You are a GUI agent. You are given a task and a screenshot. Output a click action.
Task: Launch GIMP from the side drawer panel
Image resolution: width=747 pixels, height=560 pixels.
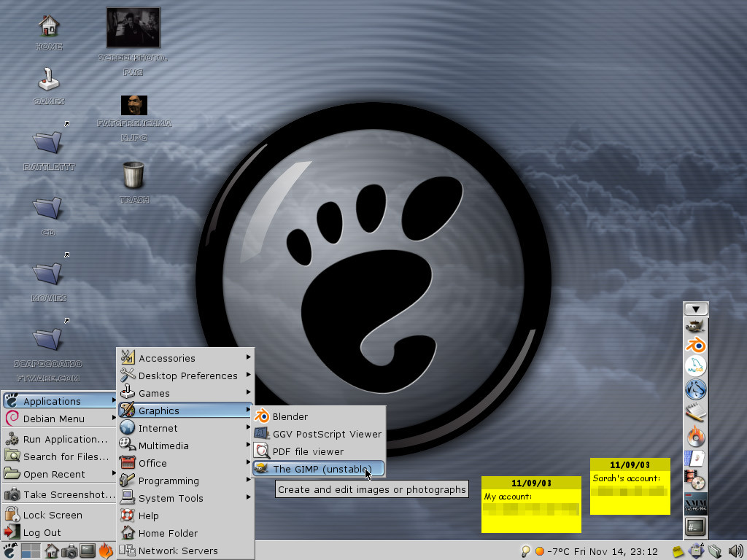tap(695, 326)
